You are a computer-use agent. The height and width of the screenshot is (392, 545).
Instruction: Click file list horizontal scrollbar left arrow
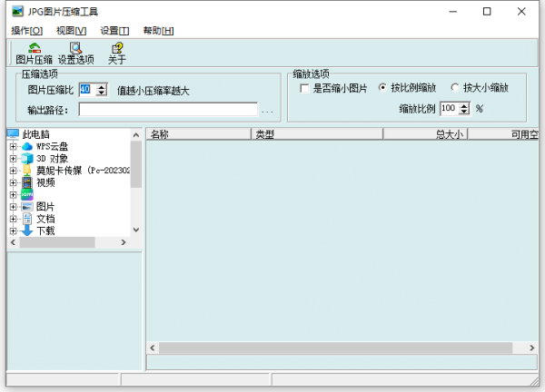coord(153,348)
